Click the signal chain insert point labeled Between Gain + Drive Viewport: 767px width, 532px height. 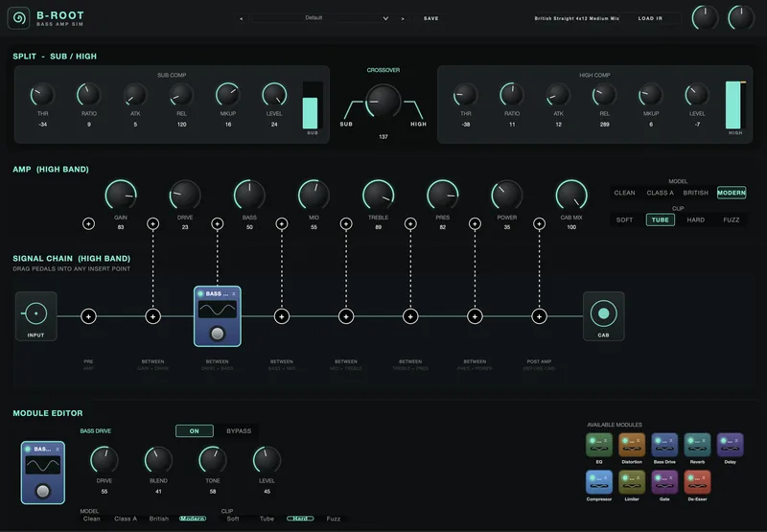click(152, 316)
